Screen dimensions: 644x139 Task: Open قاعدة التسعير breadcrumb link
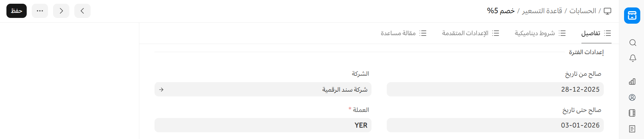coord(542,11)
